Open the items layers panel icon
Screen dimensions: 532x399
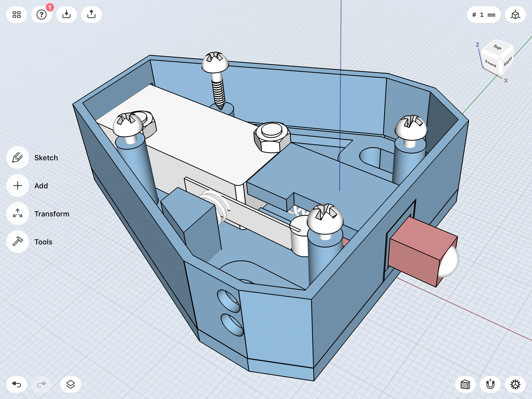click(x=71, y=384)
